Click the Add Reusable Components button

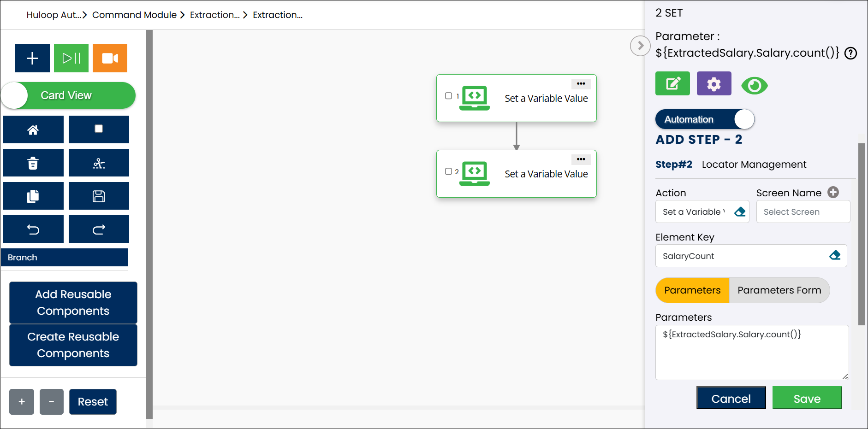coord(73,303)
